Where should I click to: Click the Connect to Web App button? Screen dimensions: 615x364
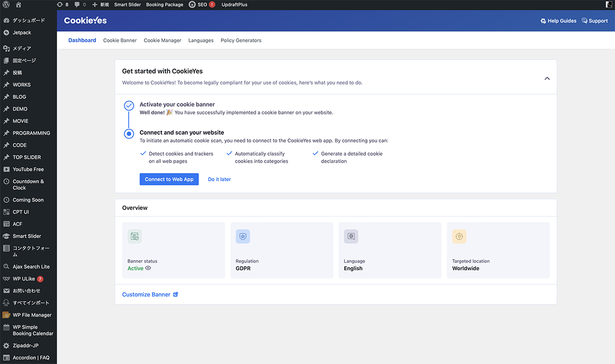click(169, 179)
